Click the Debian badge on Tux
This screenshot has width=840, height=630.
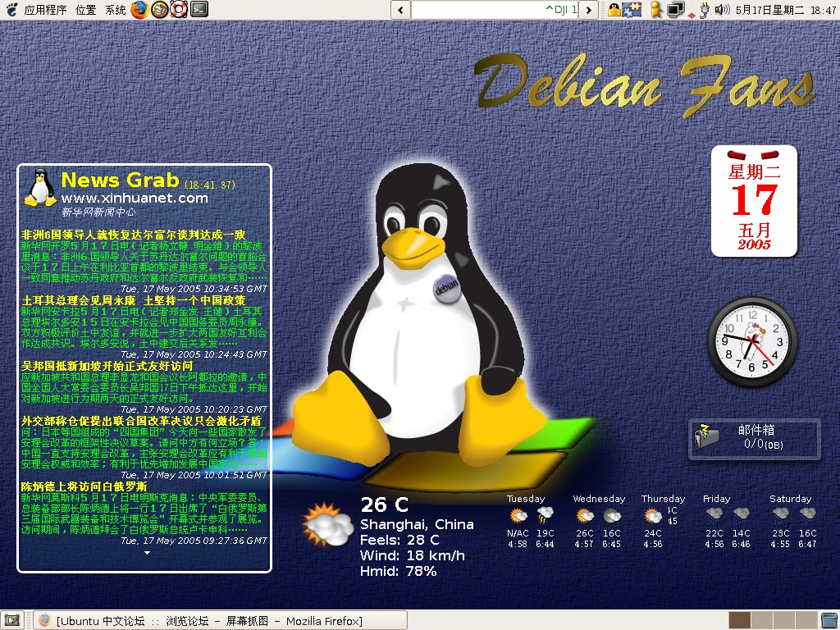point(447,288)
